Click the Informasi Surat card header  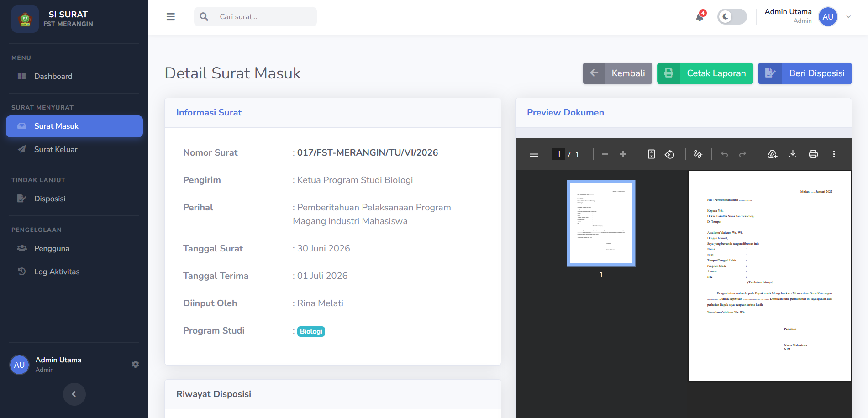[333, 113]
